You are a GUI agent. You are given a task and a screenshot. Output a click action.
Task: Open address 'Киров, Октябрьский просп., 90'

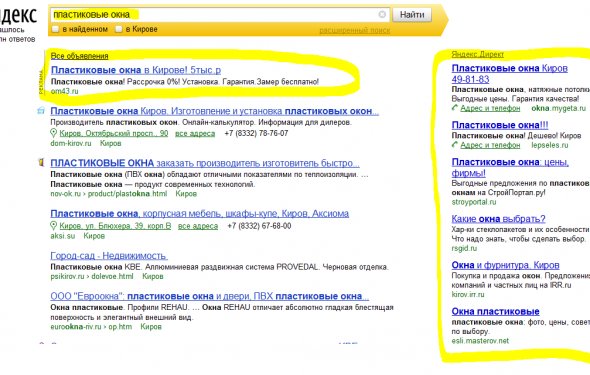click(114, 133)
